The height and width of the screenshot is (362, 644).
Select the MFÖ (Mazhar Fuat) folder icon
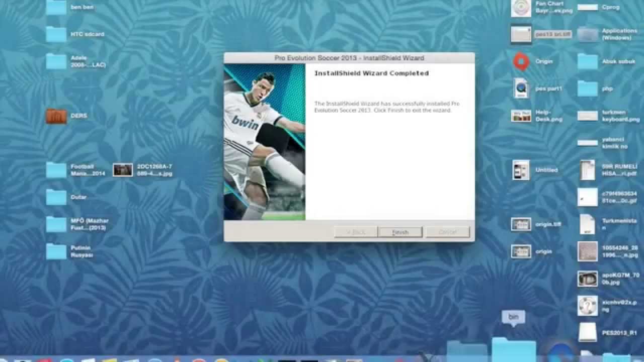tap(56, 224)
